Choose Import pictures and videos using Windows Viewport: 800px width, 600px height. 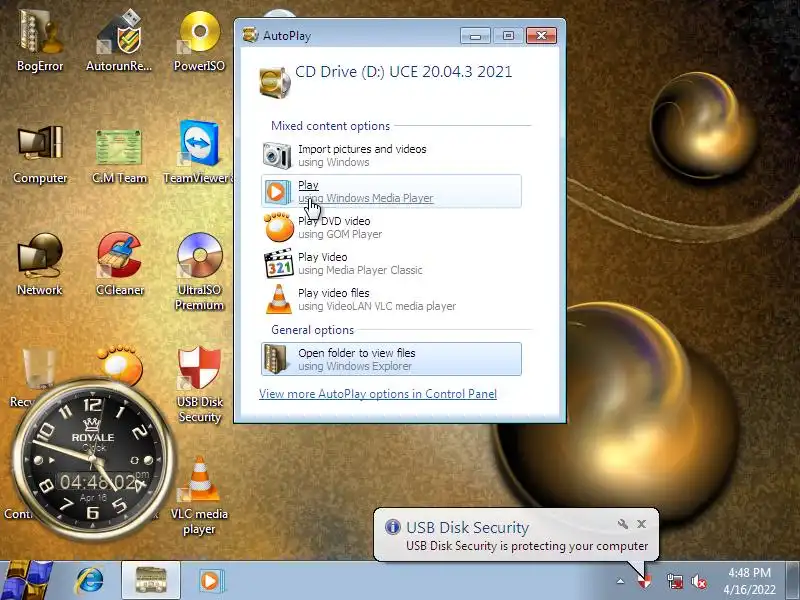(391, 155)
